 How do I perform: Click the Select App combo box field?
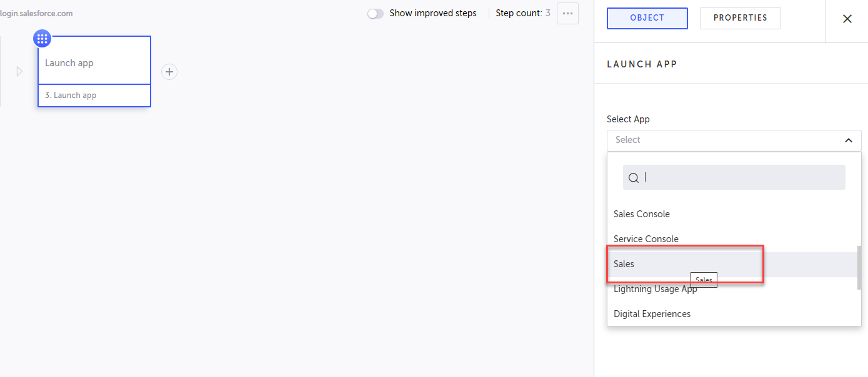(725, 140)
